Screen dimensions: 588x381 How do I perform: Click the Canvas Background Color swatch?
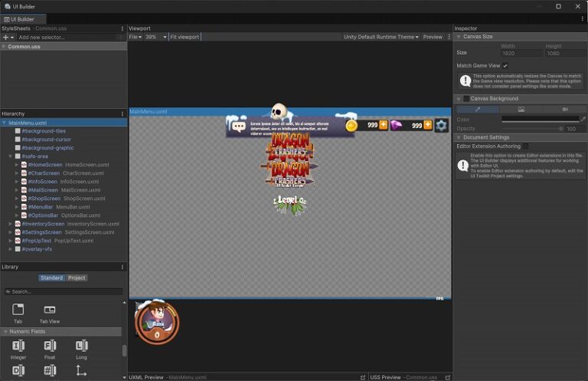541,119
